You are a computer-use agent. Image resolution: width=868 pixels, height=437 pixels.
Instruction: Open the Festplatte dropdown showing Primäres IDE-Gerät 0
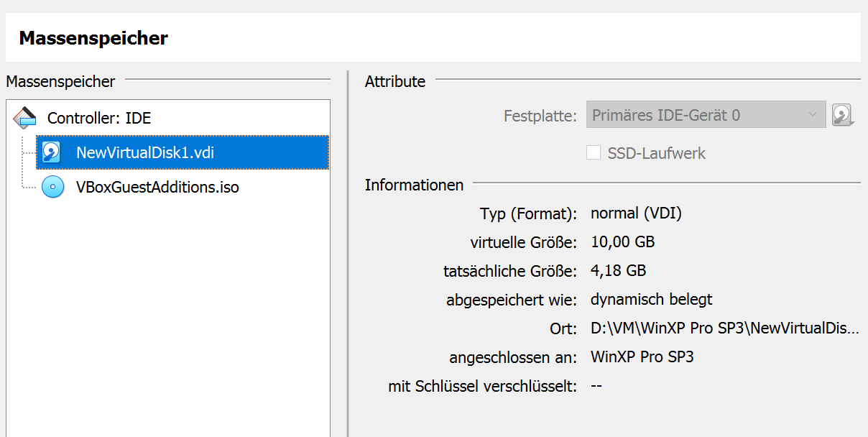[x=706, y=115]
